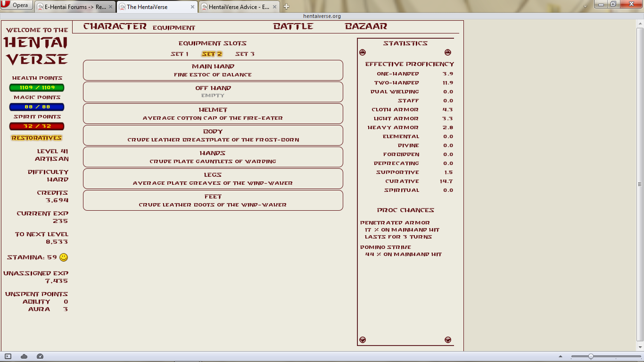Close the E-Hentai Forums tab
The height and width of the screenshot is (362, 644).
pyautogui.click(x=111, y=7)
